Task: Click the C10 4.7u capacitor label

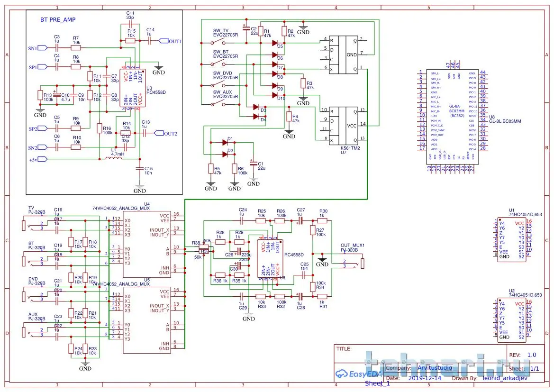Action: pyautogui.click(x=66, y=97)
